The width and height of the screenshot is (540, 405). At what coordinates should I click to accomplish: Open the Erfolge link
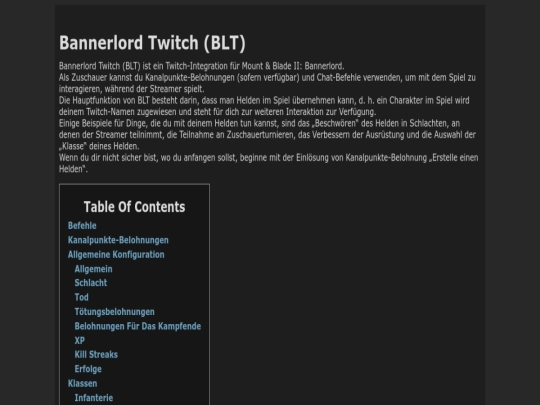pyautogui.click(x=88, y=369)
